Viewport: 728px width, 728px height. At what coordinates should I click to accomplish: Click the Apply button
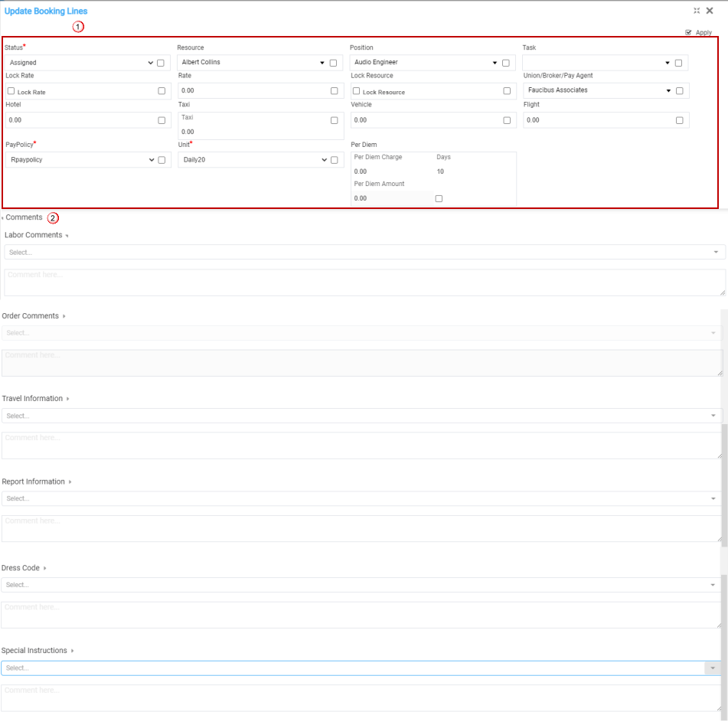[x=699, y=33]
